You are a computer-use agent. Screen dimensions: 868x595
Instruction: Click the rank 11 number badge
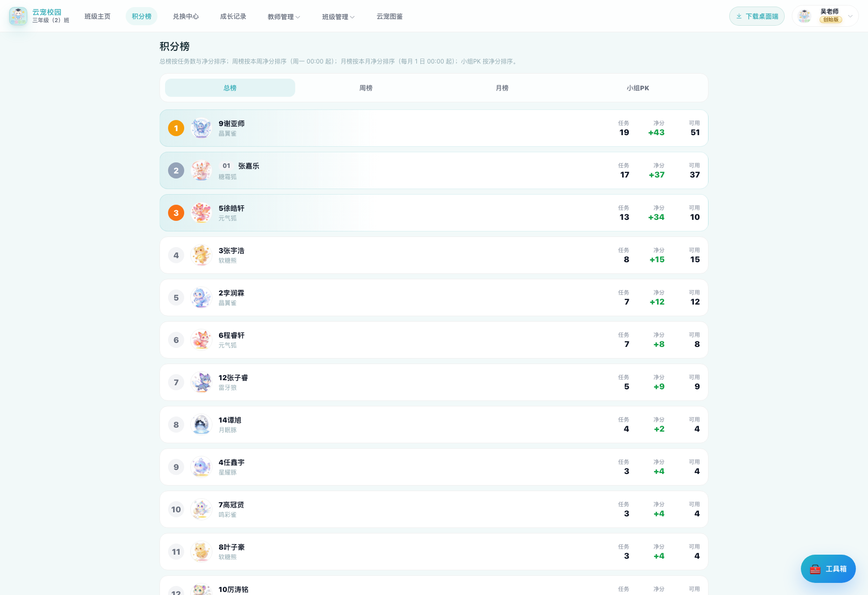tap(176, 552)
